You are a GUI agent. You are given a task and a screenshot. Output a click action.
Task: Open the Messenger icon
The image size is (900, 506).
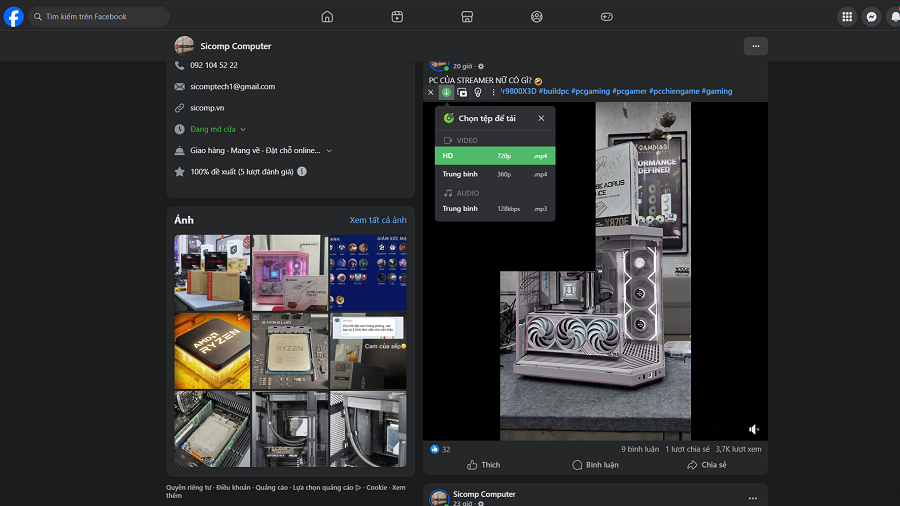click(x=872, y=17)
